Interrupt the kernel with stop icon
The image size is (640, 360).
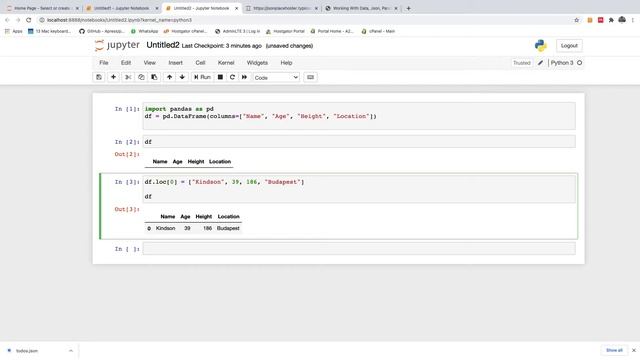[220, 77]
